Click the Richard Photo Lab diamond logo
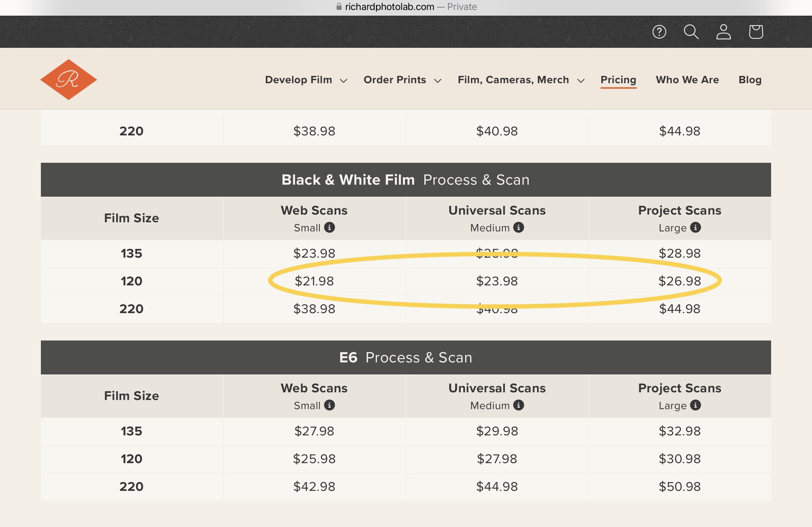Image resolution: width=812 pixels, height=527 pixels. pyautogui.click(x=69, y=80)
